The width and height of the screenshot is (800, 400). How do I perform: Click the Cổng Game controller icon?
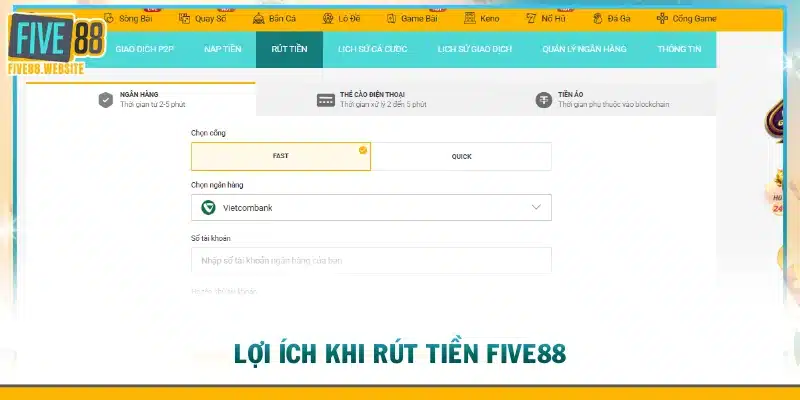(x=662, y=19)
